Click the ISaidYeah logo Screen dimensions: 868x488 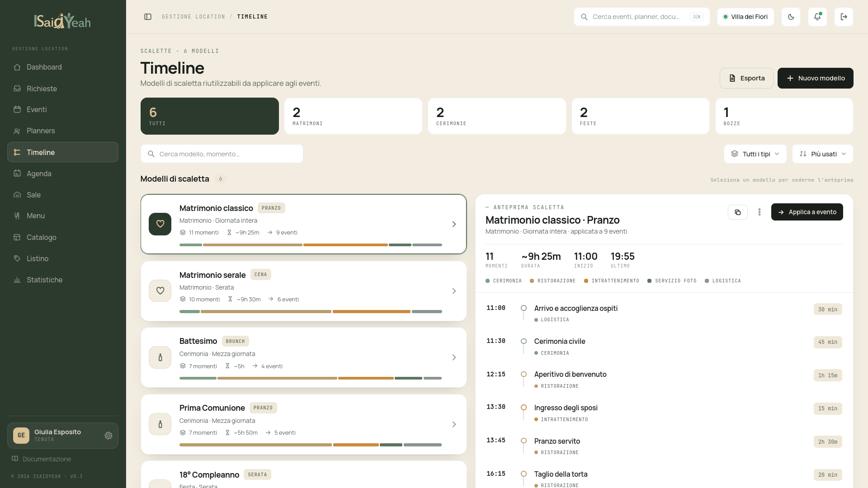pos(62,21)
